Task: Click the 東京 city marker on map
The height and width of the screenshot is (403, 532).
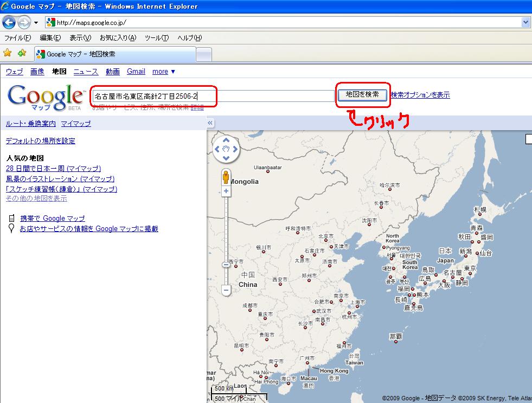Action: [470, 273]
